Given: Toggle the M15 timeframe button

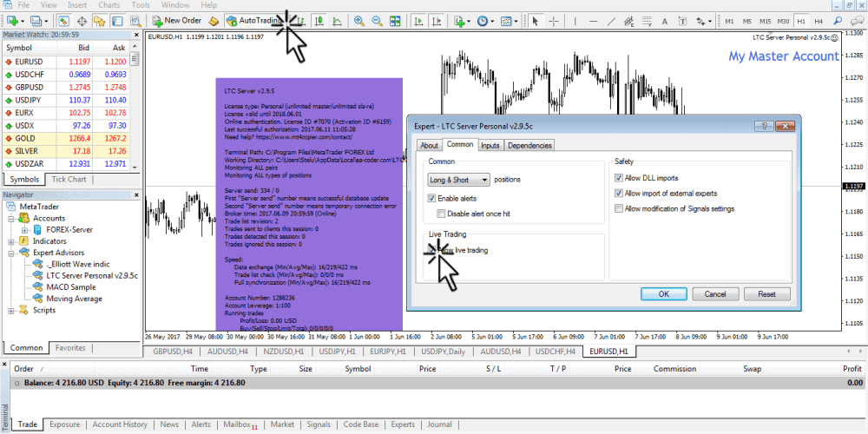Looking at the screenshot, I should point(765,21).
